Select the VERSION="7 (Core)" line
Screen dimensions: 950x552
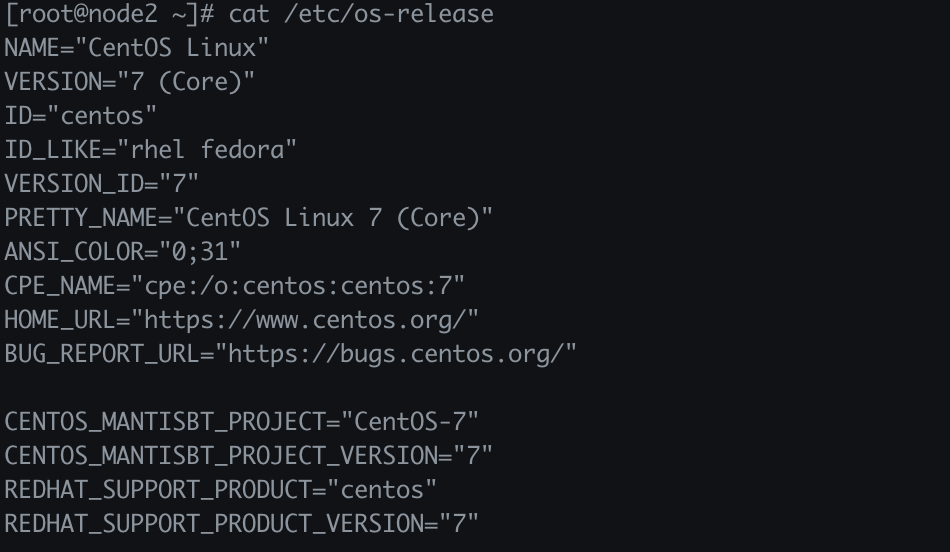tap(130, 82)
